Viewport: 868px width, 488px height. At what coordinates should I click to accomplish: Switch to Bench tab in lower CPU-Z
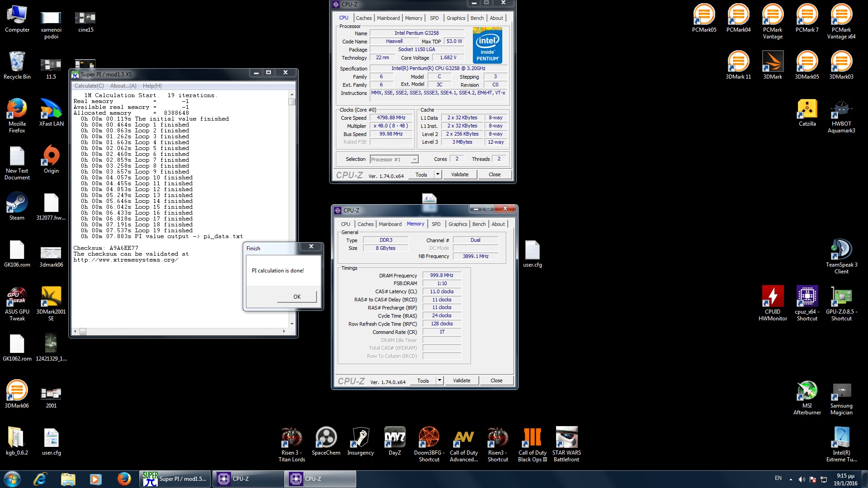479,224
